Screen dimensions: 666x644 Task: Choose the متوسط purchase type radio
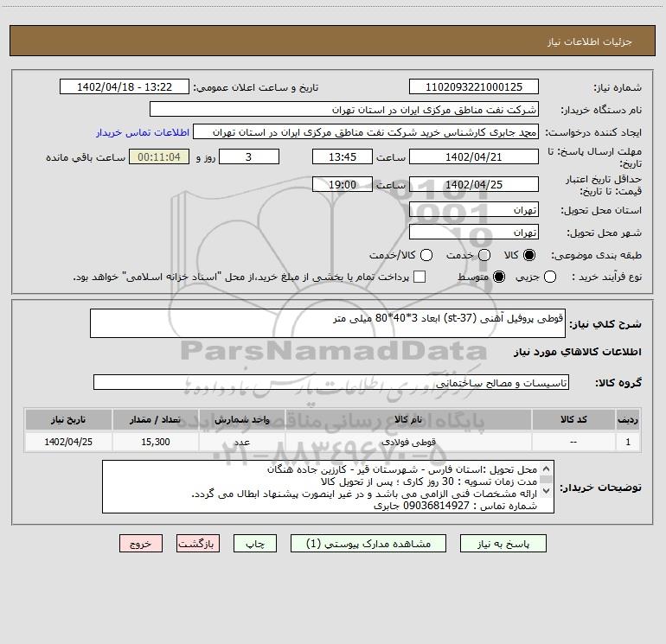499,277
